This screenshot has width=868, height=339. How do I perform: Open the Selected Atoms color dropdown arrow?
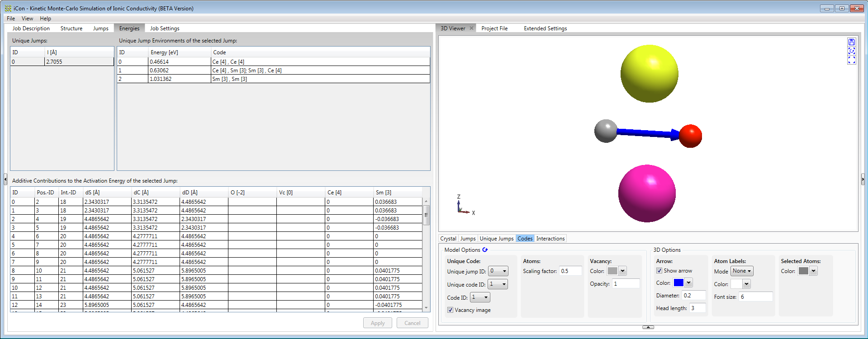[x=813, y=271]
